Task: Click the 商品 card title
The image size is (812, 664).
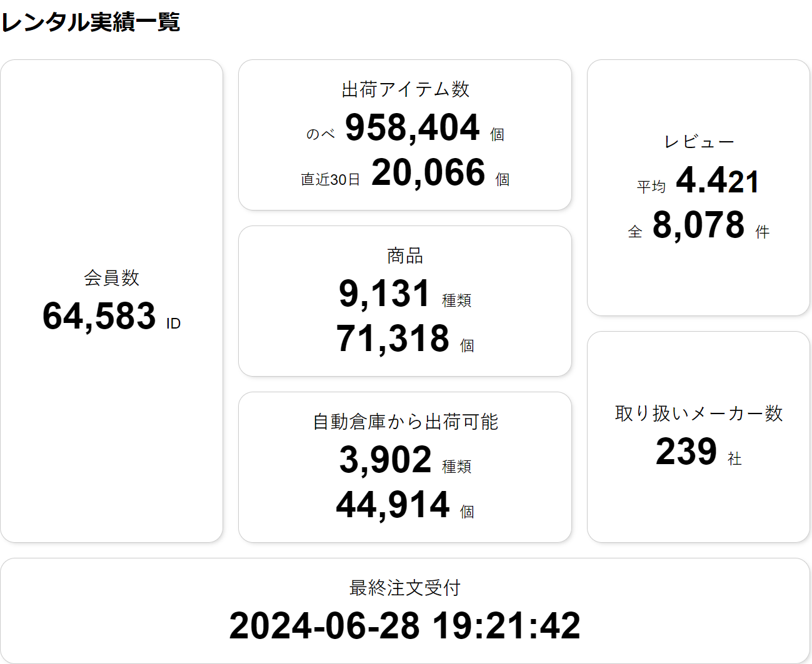Action: point(405,255)
